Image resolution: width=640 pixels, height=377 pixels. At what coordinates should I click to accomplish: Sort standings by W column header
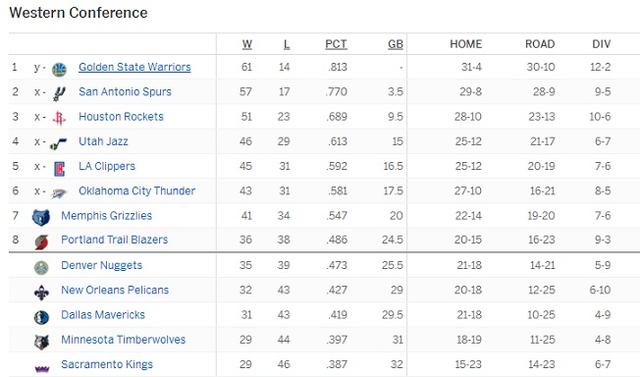tap(247, 44)
